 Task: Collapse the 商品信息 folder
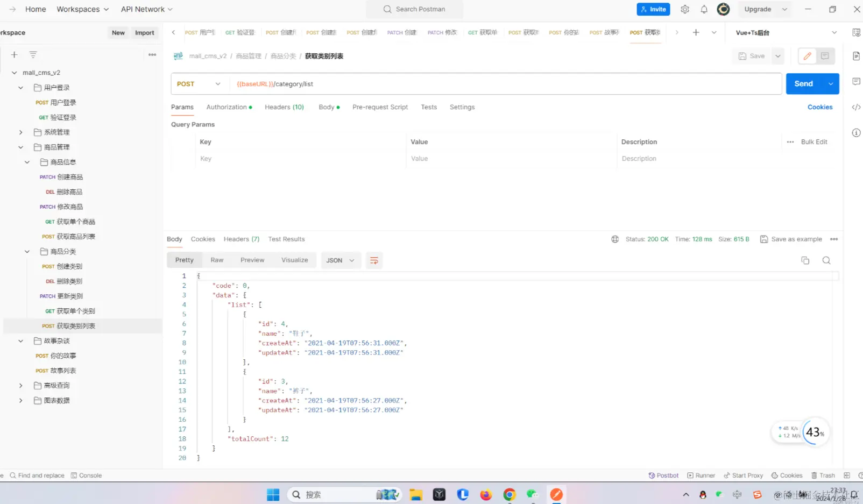click(27, 162)
